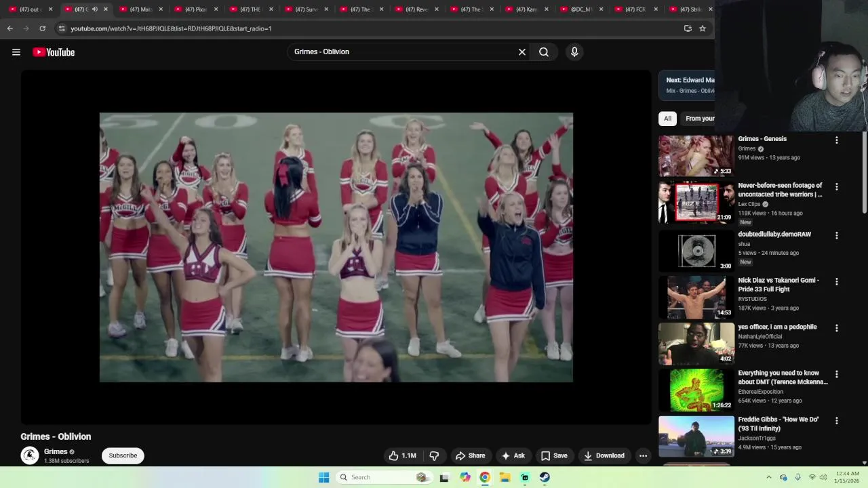Save video to a playlist

[x=553, y=455]
